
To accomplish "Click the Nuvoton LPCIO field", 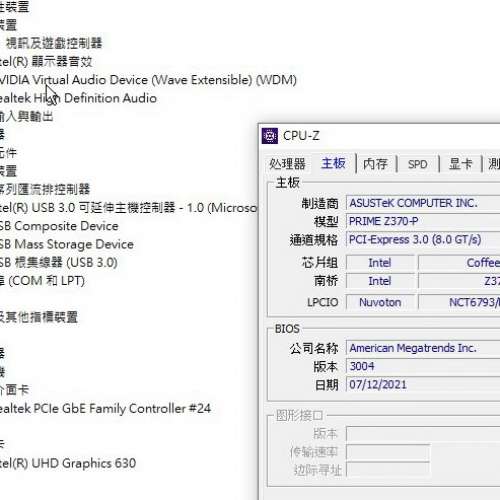I will point(380,302).
